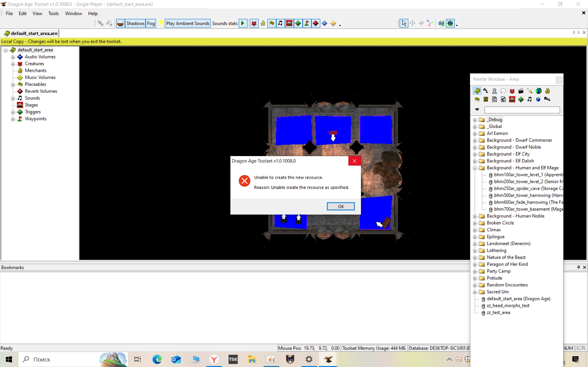Toggle waypoint visibility in toolbar
Viewport: 588px width, 367px height.
pos(307,23)
